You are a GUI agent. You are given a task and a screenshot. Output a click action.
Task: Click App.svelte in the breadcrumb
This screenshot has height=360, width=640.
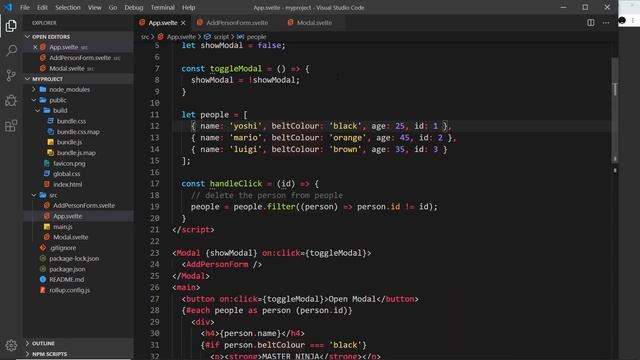click(x=181, y=37)
